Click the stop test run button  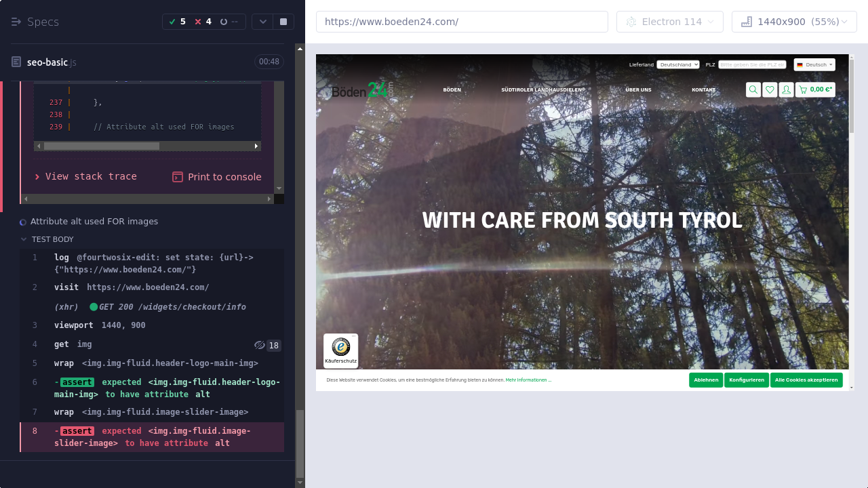tap(283, 22)
